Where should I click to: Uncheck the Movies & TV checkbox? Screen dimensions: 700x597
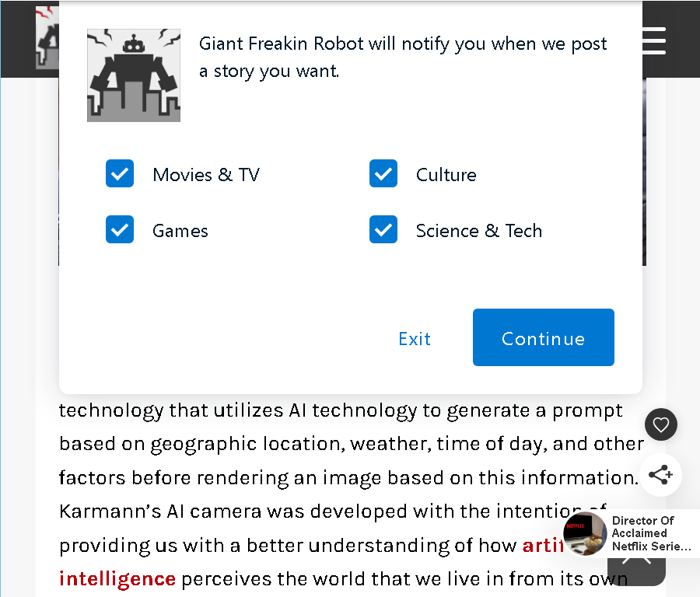tap(120, 173)
